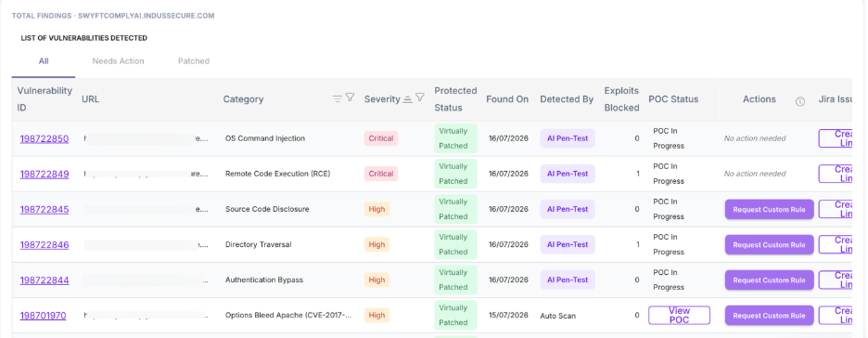Switch to the Patched tab

(x=193, y=61)
